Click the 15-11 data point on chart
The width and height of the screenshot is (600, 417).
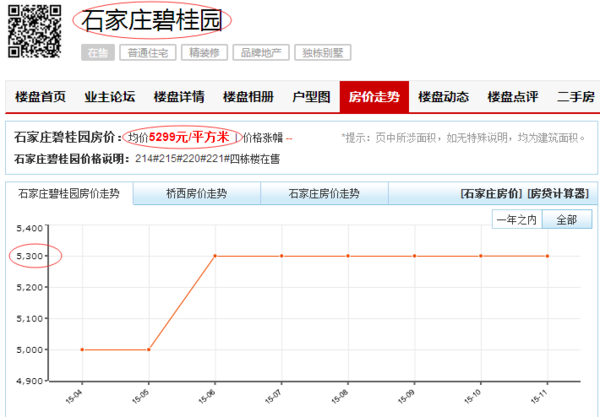click(x=548, y=256)
